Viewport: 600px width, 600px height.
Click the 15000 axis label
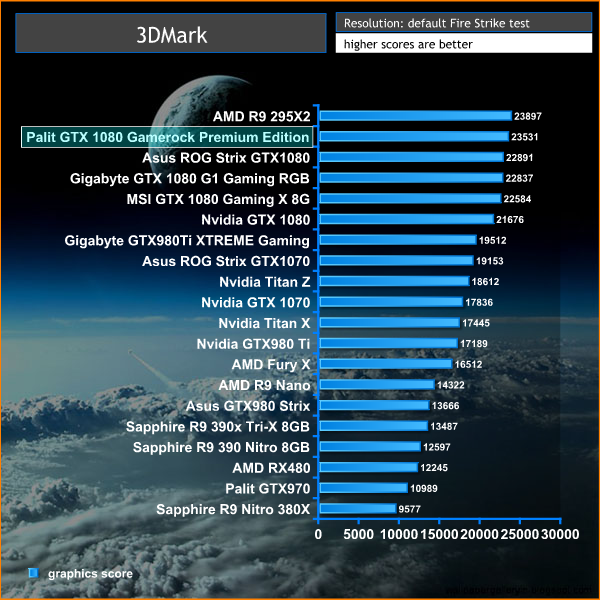point(439,534)
